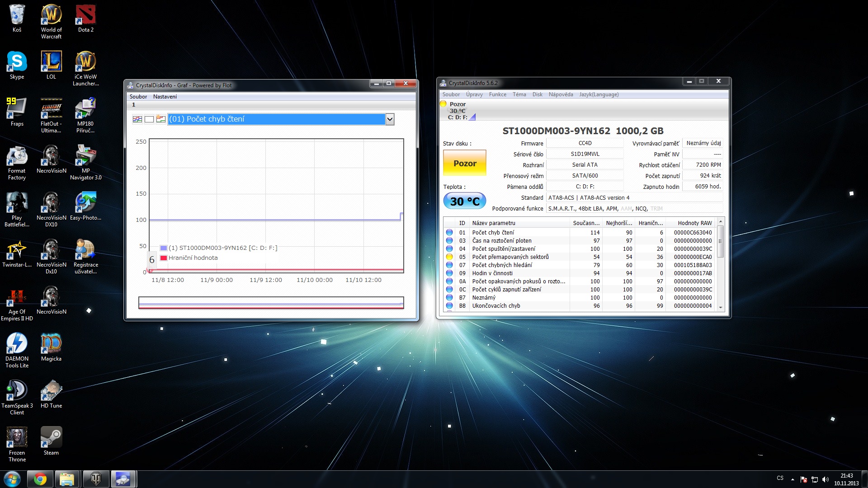Click the yellow status dot for attribute 05
This screenshot has height=488, width=868.
tap(449, 257)
